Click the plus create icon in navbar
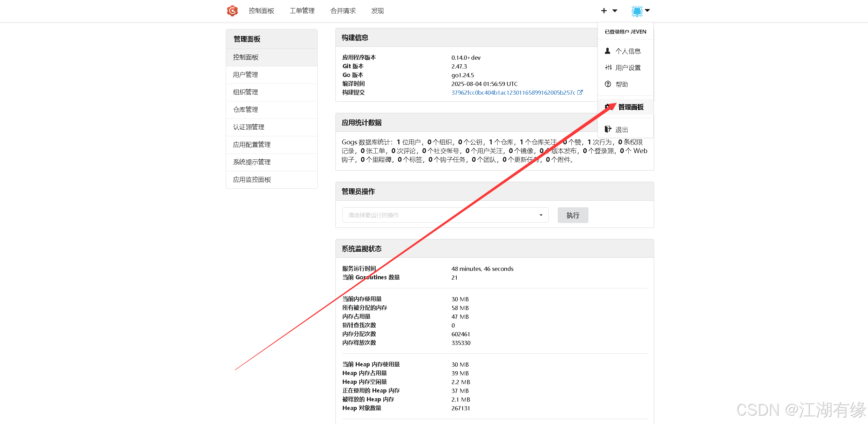 click(604, 10)
